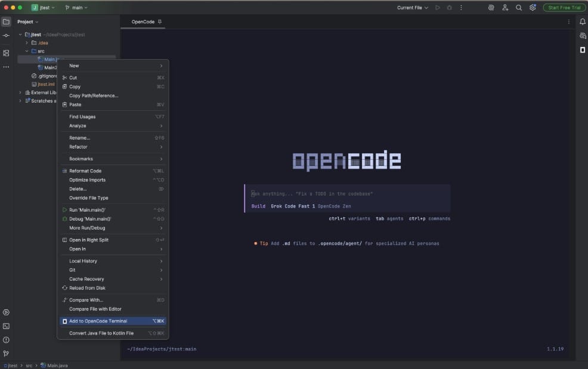Open the Code With Me user icon

505,8
